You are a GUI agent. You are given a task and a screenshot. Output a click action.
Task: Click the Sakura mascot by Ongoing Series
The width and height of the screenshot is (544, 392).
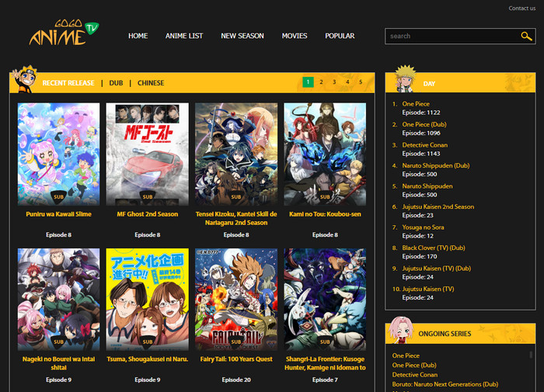tap(400, 330)
